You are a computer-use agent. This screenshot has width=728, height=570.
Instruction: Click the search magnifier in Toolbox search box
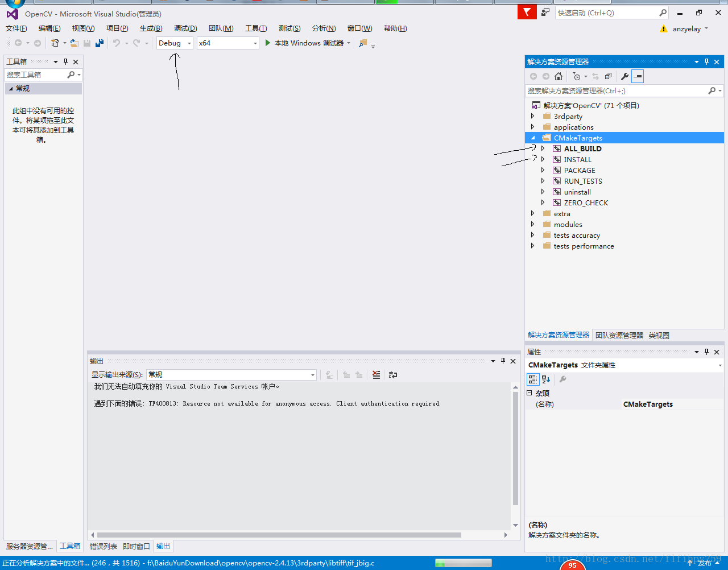tap(71, 75)
